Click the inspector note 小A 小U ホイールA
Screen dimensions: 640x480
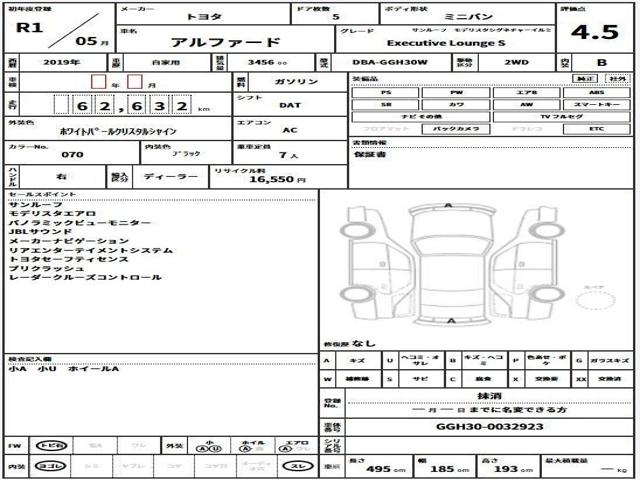click(x=64, y=369)
